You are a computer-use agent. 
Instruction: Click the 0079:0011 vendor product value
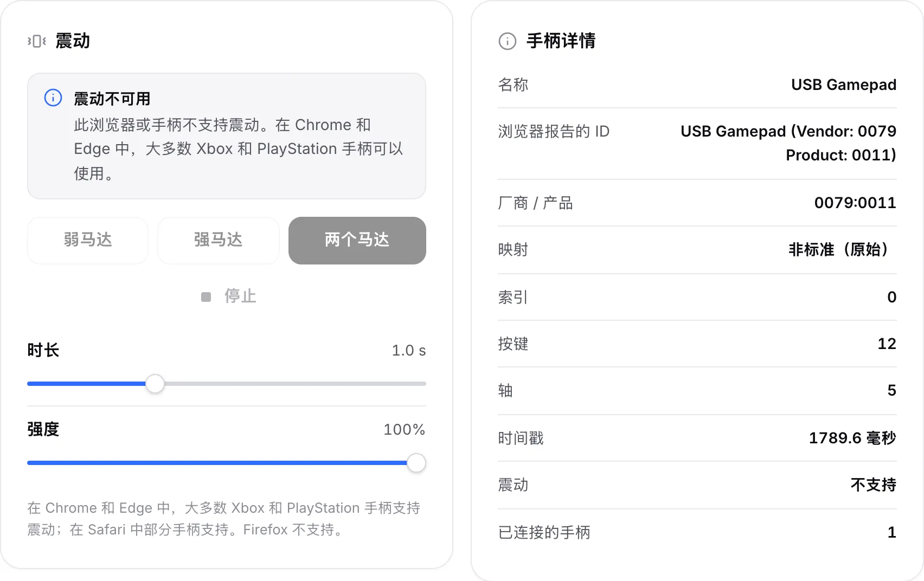point(855,203)
